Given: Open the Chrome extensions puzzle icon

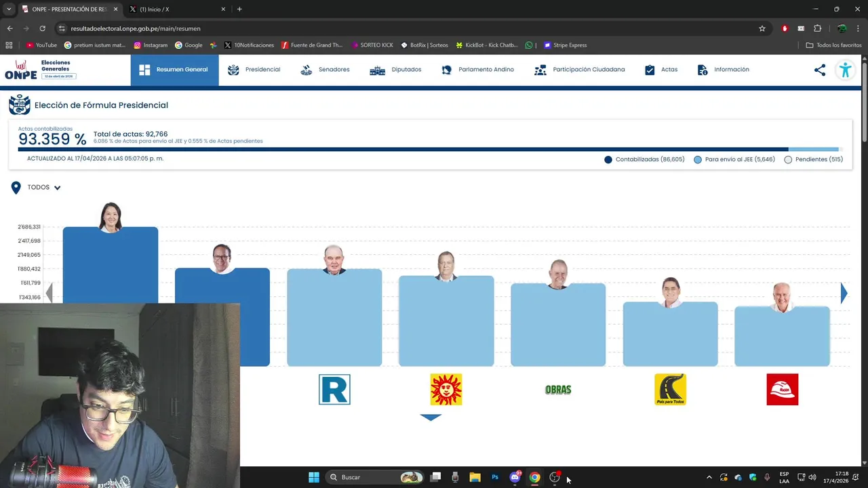Looking at the screenshot, I should click(x=817, y=28).
